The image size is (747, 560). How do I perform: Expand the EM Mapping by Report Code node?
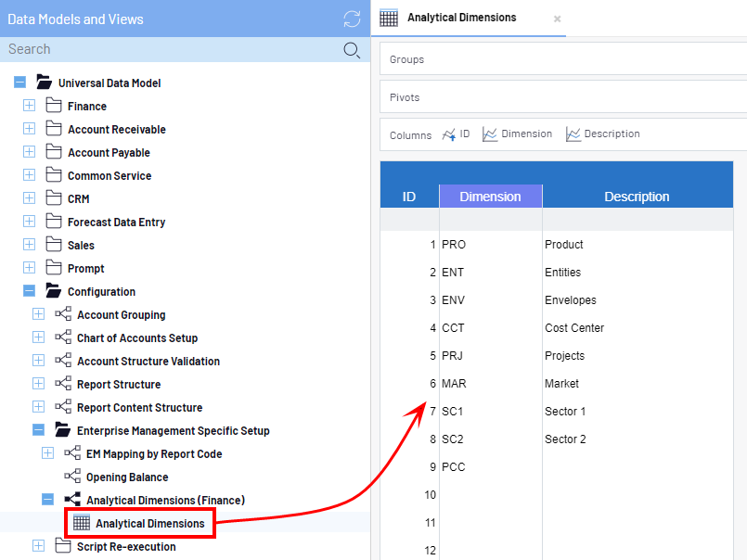[x=47, y=454]
